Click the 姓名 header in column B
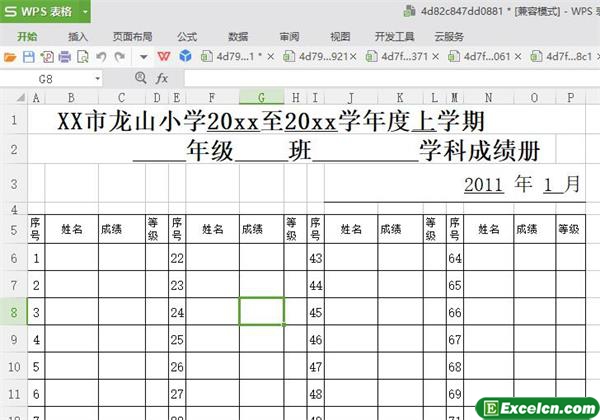The width and height of the screenshot is (600, 420). [72, 229]
